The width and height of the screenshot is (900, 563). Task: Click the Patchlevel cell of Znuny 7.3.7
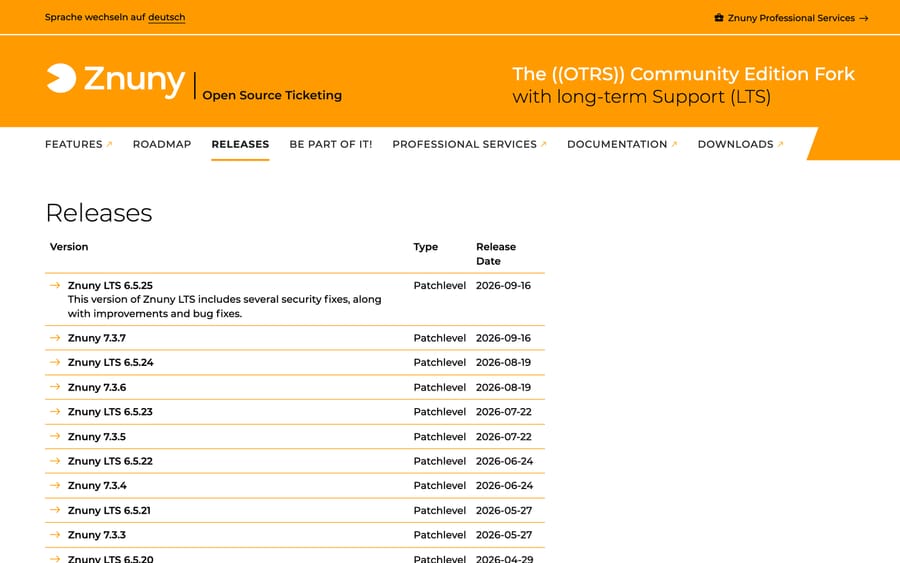point(440,338)
